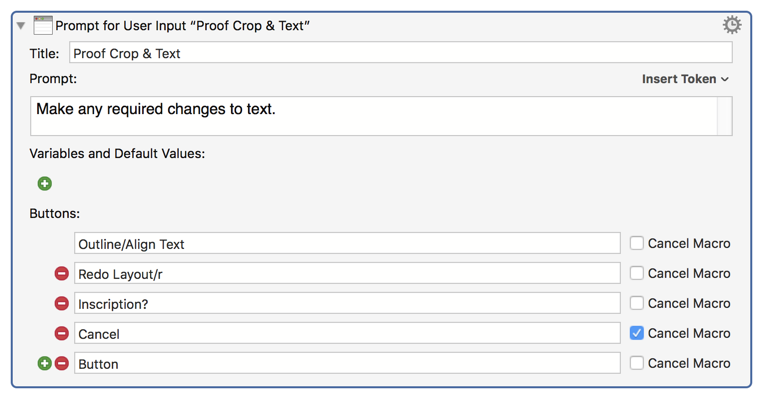Click the green plus to add variable
Screen dimensions: 763x402
[44, 184]
